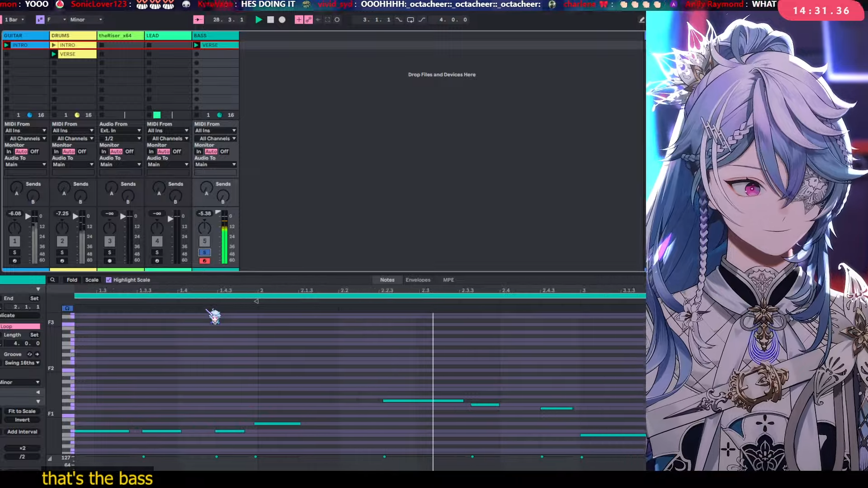Launch the DRUMS VERSE clip
This screenshot has height=488, width=868.
pos(54,54)
